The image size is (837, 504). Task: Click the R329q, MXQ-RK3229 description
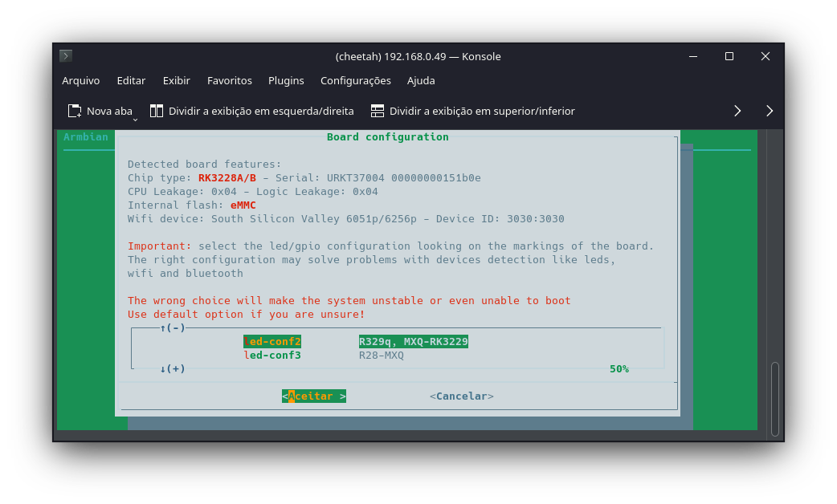click(x=413, y=341)
